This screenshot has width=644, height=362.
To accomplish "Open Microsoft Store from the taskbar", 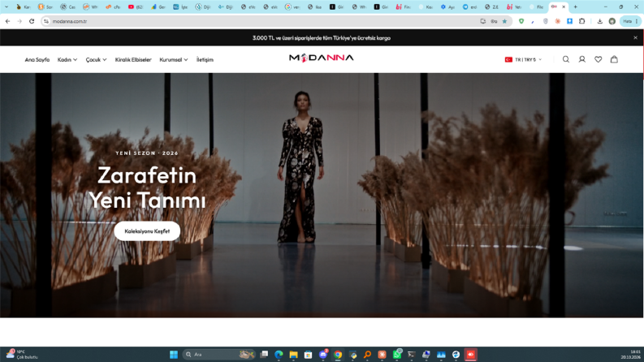I will click(x=308, y=355).
